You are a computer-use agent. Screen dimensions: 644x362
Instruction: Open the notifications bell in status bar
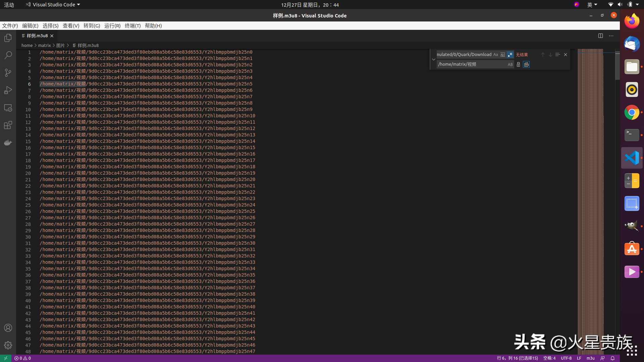[x=612, y=358]
